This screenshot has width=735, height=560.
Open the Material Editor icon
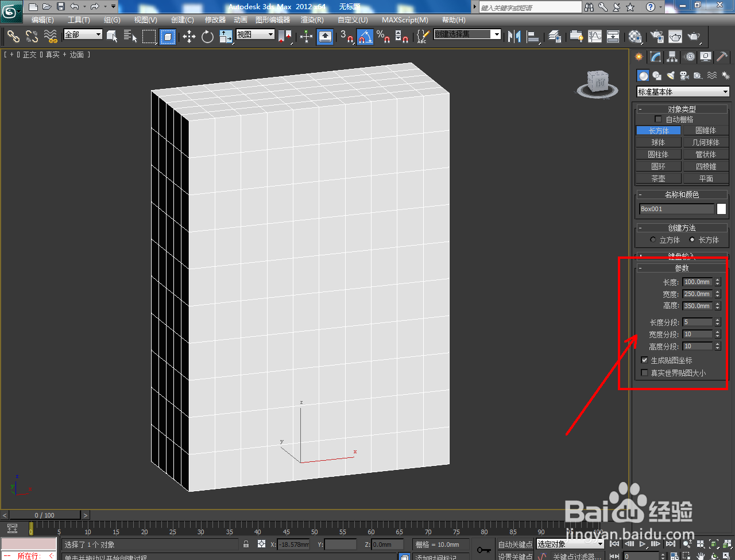[x=635, y=36]
